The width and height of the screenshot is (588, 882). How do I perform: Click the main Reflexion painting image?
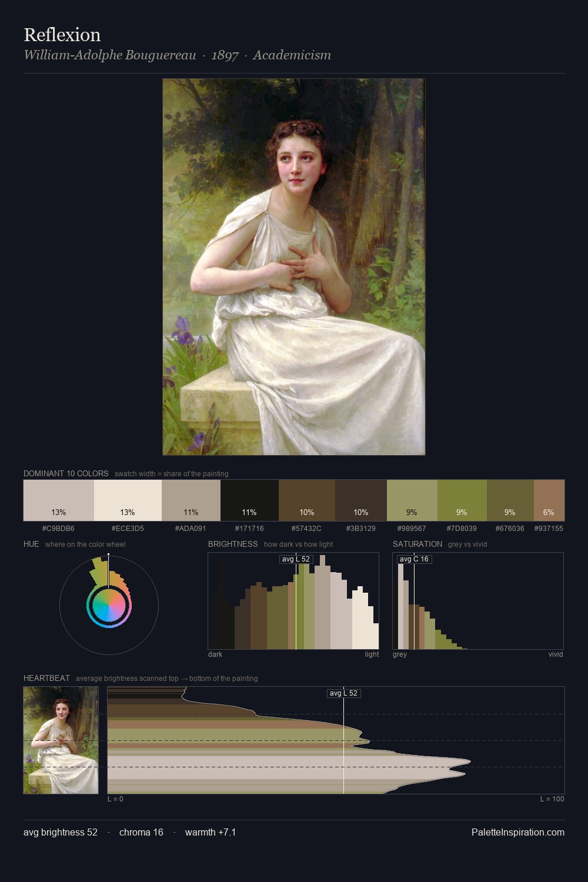[x=294, y=267]
